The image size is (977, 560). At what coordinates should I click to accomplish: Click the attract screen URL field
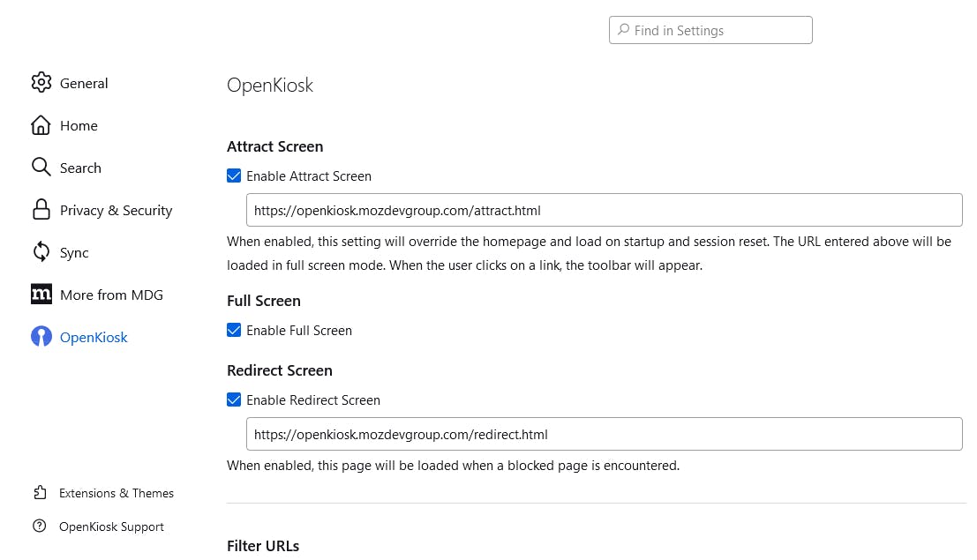coord(604,211)
